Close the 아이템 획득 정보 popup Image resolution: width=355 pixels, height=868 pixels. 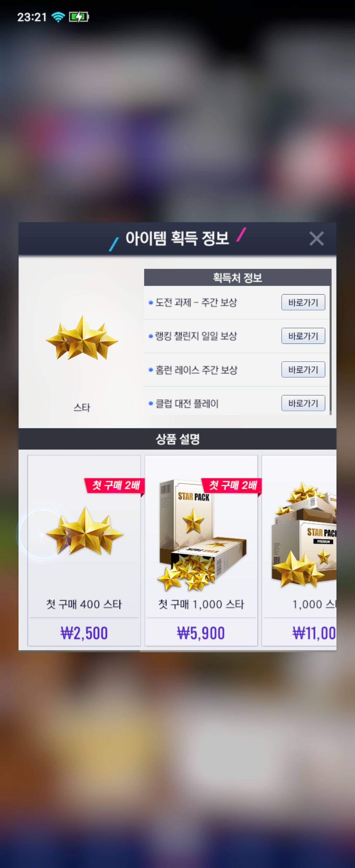click(x=316, y=239)
